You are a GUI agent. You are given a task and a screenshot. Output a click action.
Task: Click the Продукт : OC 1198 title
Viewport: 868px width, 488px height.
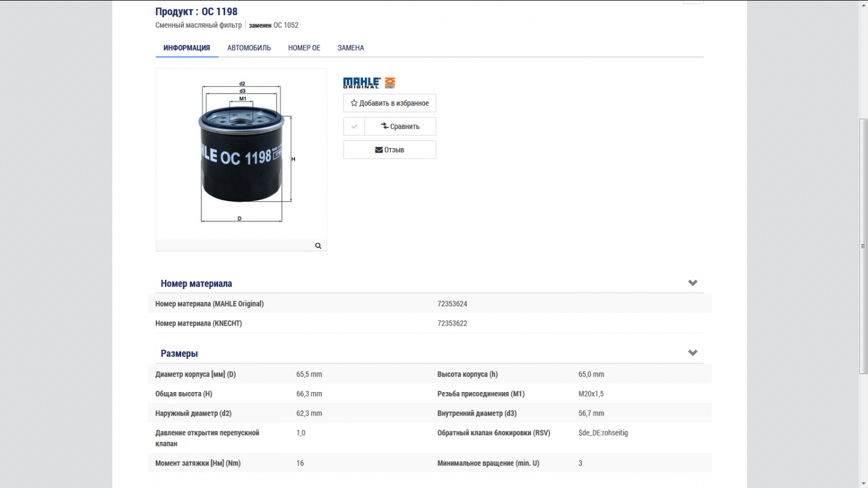pyautogui.click(x=196, y=12)
